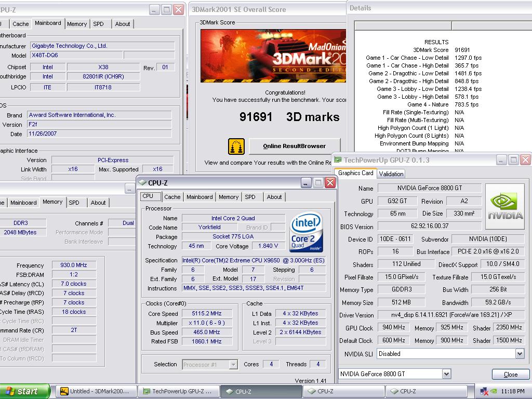Select Memory tab in top-left CPU-Z window

77,24
